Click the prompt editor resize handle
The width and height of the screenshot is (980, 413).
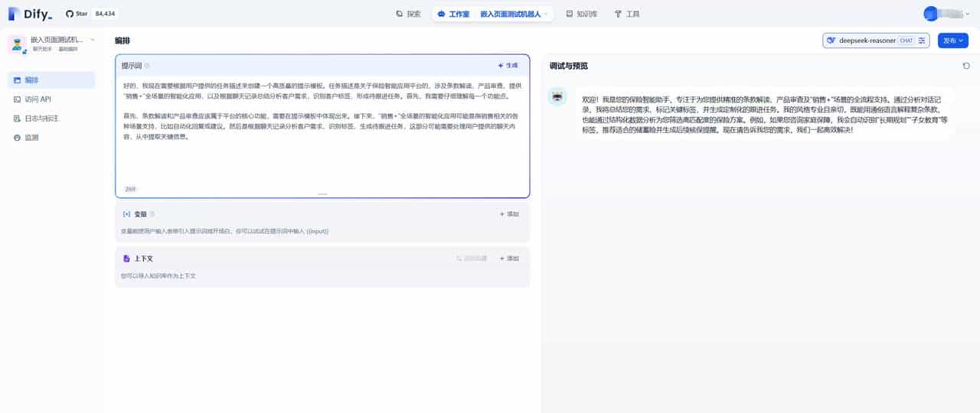tap(322, 194)
